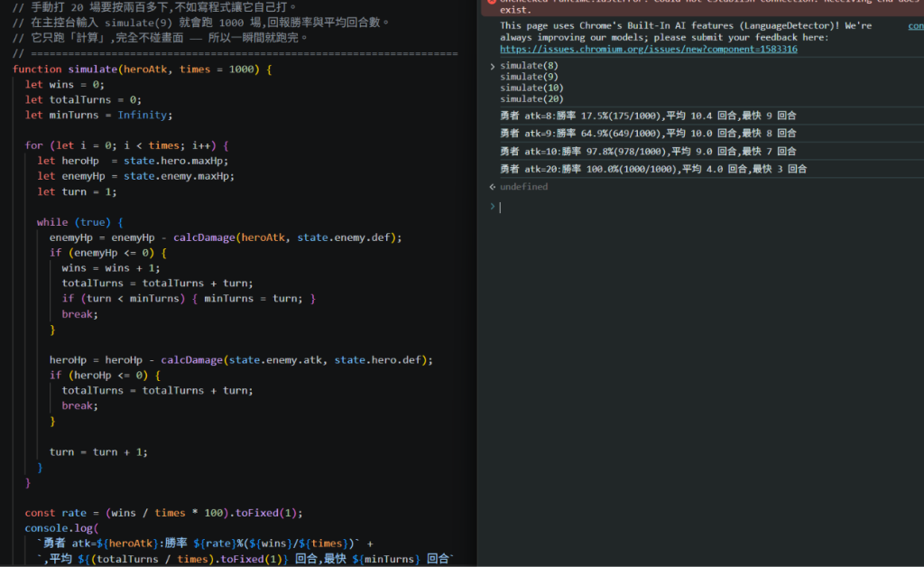
Task: Click the 'let enemyHp = state.enemy.maxHp;' line
Action: tap(135, 176)
